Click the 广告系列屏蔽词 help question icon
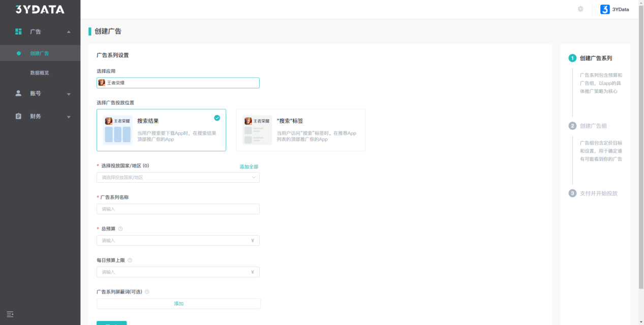The image size is (644, 325). coord(147,291)
